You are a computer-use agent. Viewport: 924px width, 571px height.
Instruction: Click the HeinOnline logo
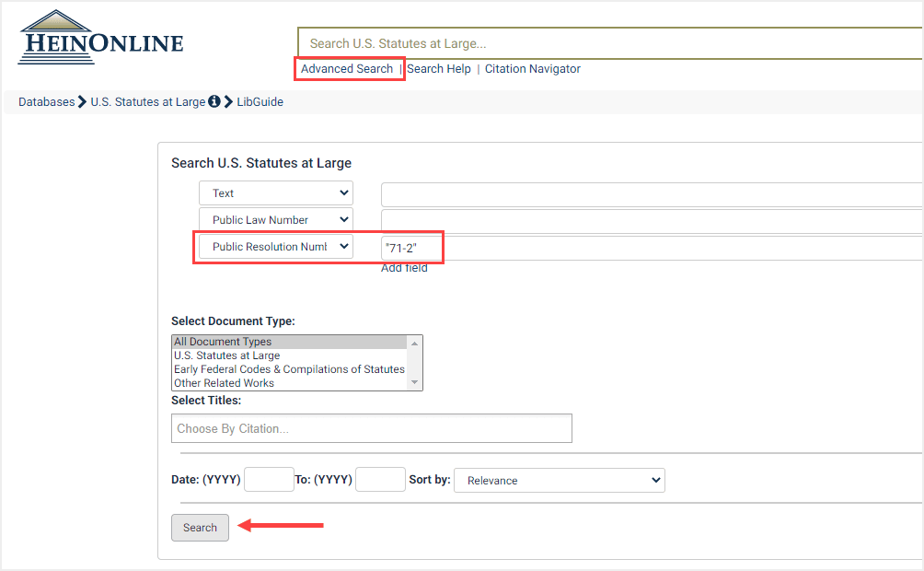click(x=100, y=38)
